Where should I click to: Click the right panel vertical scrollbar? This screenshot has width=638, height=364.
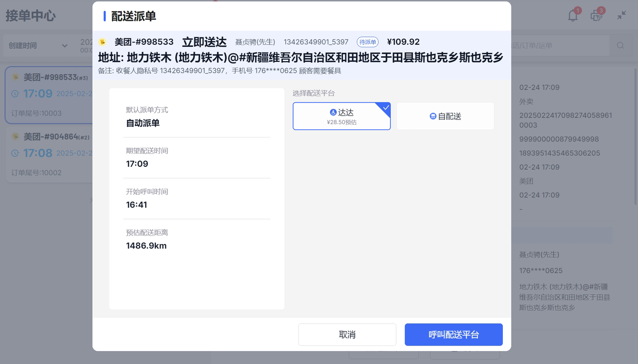pyautogui.click(x=635, y=135)
